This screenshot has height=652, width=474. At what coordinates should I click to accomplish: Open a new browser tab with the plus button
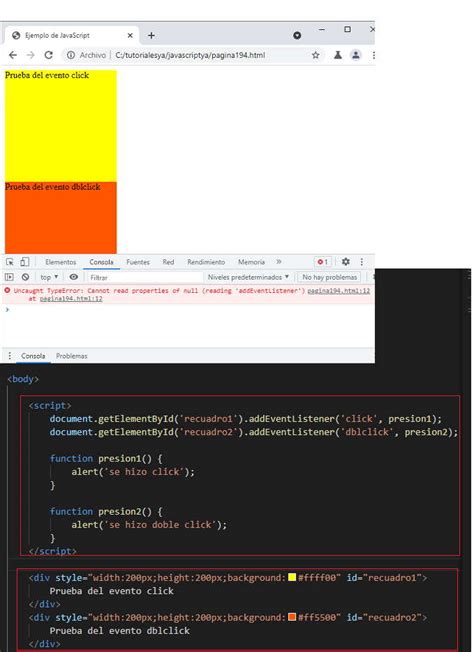tap(151, 36)
